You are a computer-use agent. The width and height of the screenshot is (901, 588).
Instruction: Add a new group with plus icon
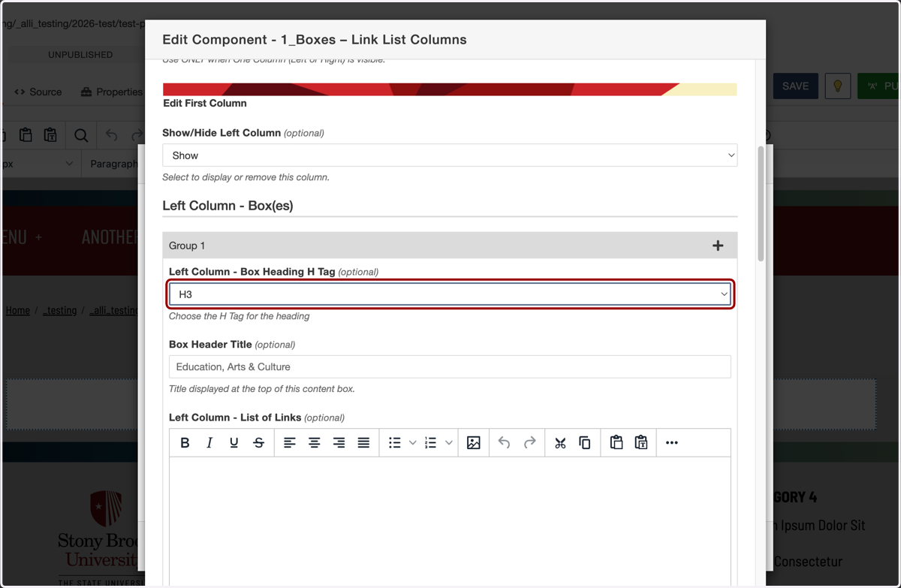click(x=718, y=246)
